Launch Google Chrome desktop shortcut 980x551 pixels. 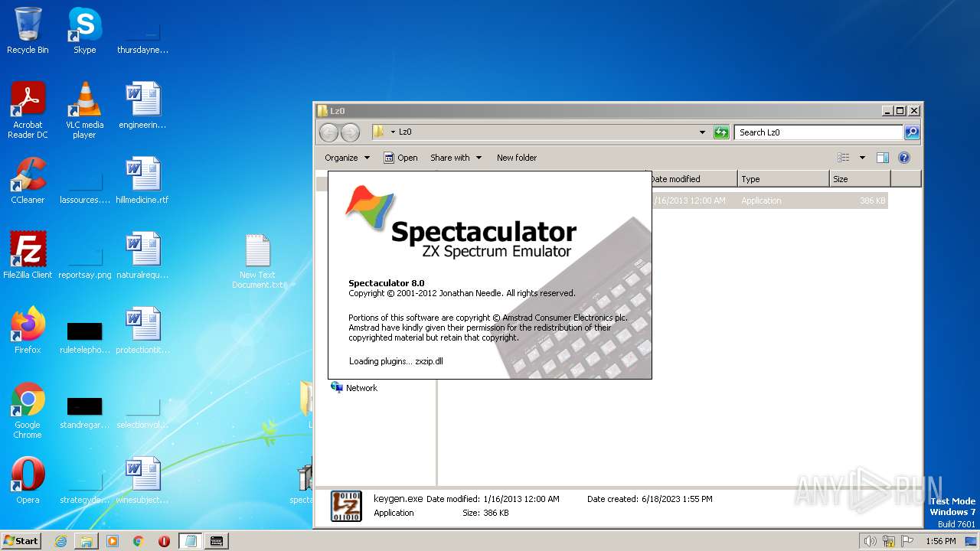coord(28,410)
